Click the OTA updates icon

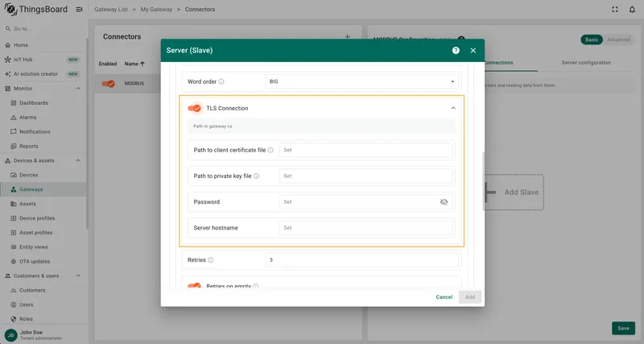pyautogui.click(x=14, y=261)
